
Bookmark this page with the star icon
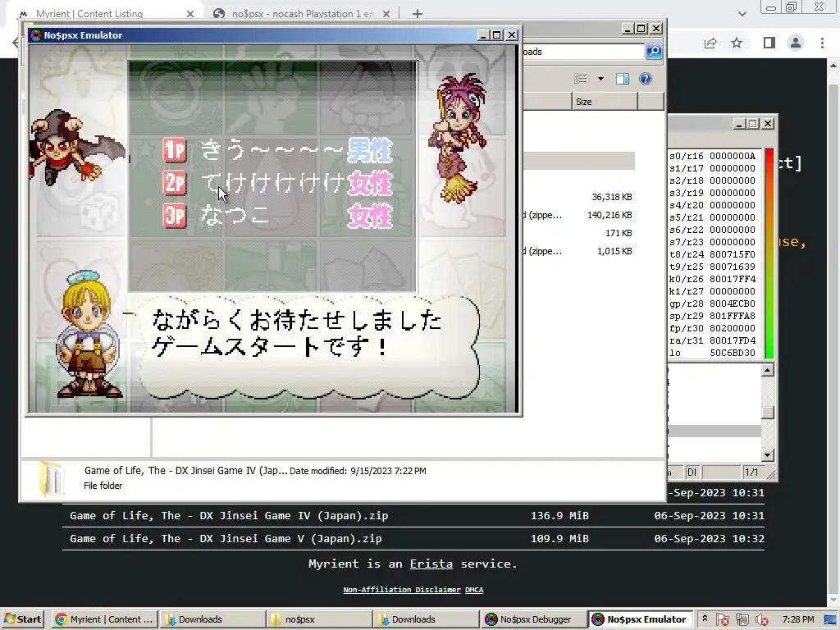click(x=737, y=43)
